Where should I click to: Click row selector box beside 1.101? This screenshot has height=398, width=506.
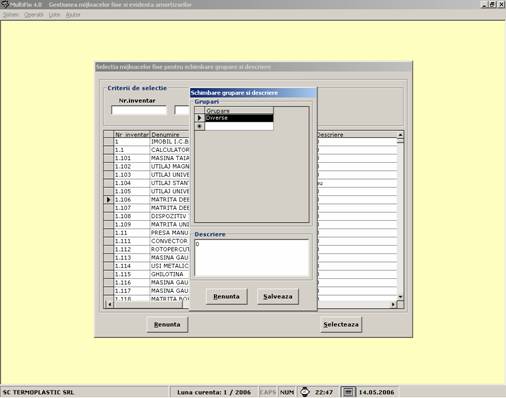coord(109,158)
